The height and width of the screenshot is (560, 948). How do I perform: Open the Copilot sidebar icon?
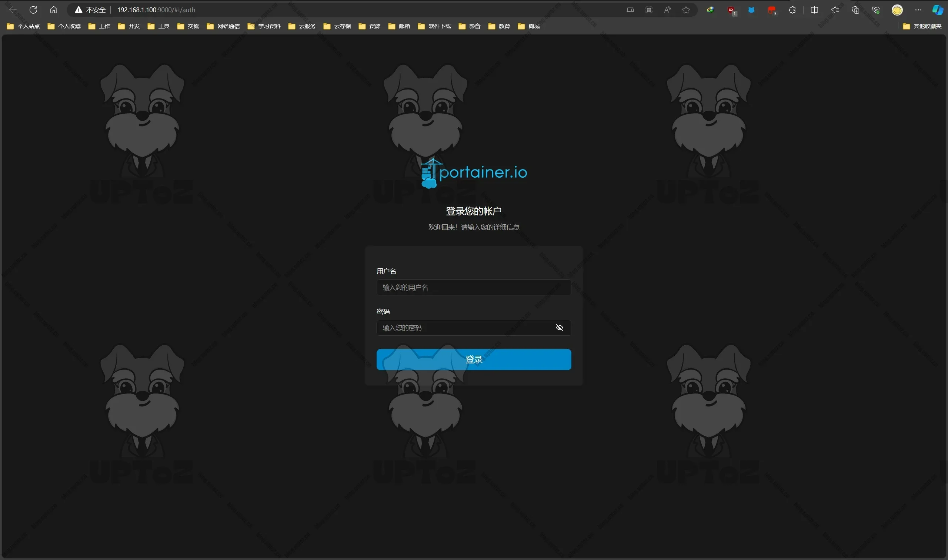938,10
